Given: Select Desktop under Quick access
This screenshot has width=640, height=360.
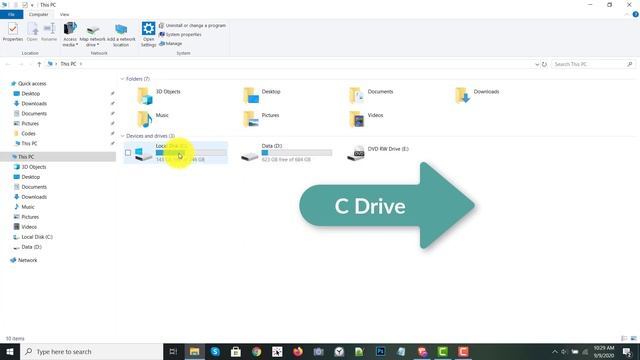Looking at the screenshot, I should point(31,93).
